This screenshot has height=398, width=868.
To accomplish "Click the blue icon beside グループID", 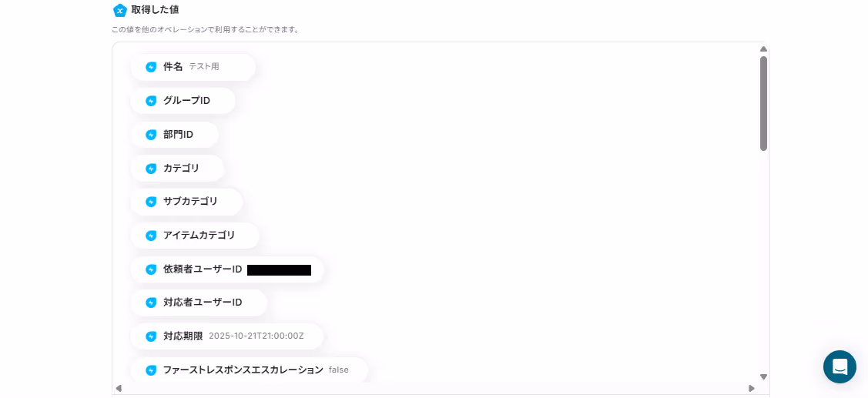I will coord(151,101).
